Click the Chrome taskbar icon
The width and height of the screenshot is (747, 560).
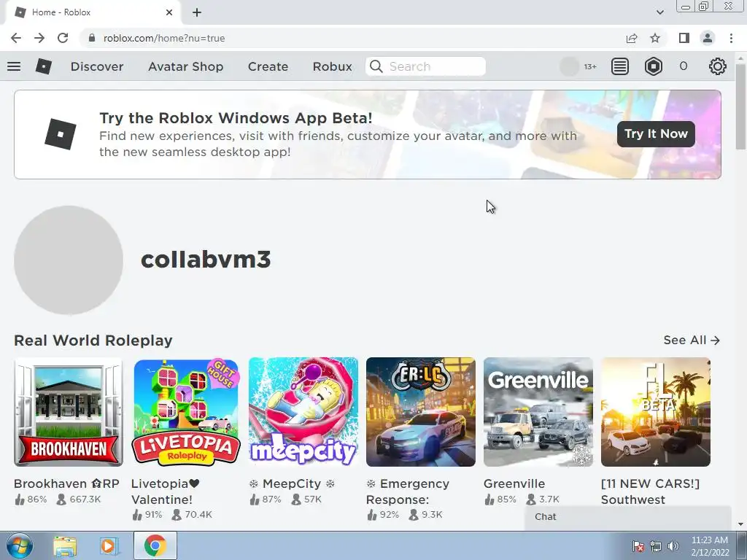pyautogui.click(x=155, y=545)
